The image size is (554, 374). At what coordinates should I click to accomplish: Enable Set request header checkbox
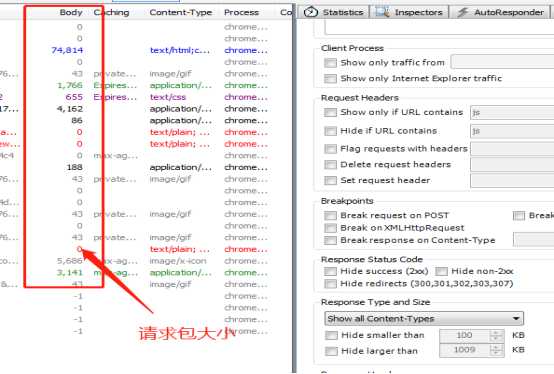click(330, 180)
